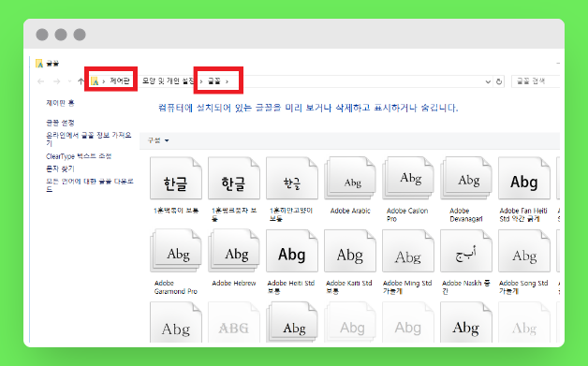The image size is (588, 366).
Task: Select the Adobe Devanagari font family
Action: tap(466, 189)
